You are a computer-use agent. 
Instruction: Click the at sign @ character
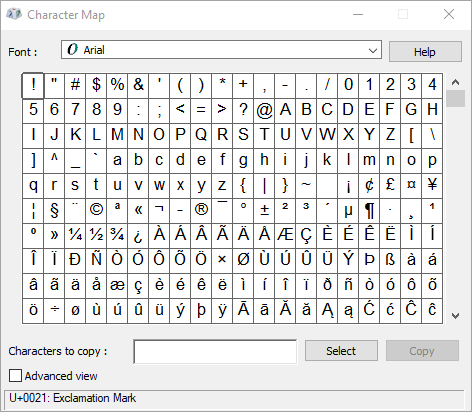click(x=264, y=110)
